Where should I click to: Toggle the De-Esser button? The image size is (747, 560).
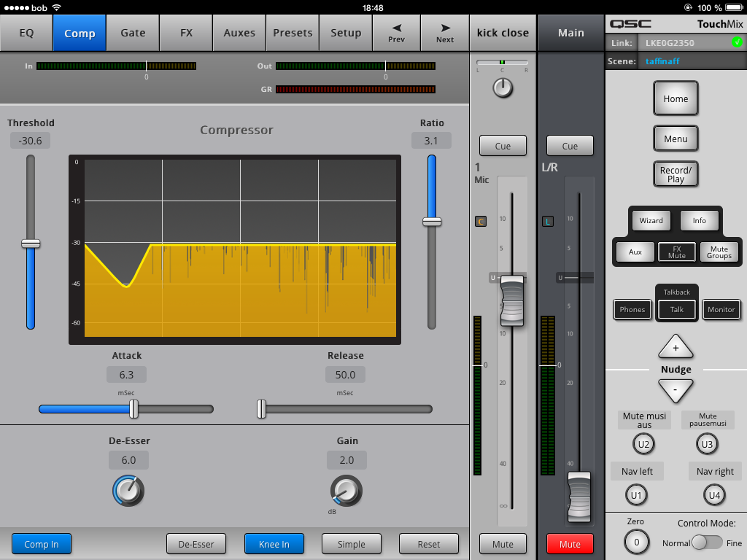point(196,544)
